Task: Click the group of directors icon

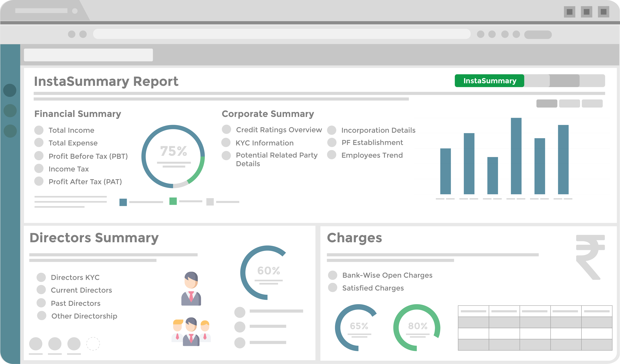Action: [x=191, y=332]
